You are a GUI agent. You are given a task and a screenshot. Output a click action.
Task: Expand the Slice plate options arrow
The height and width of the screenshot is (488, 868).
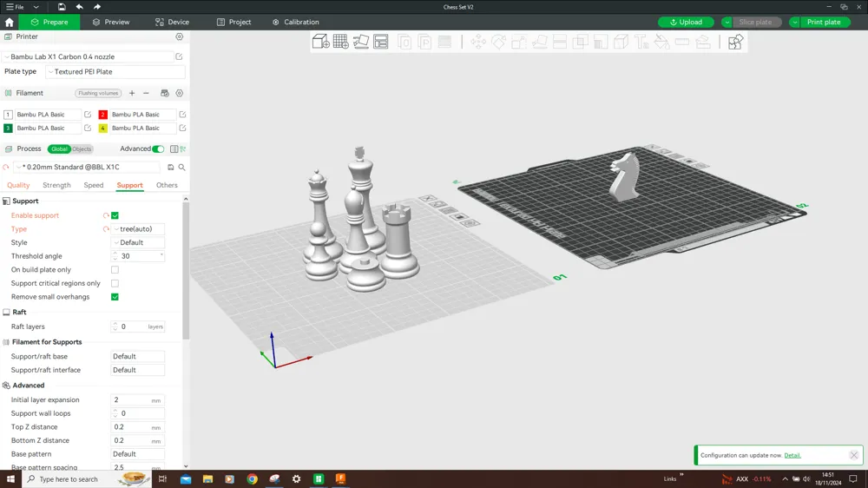click(x=727, y=23)
